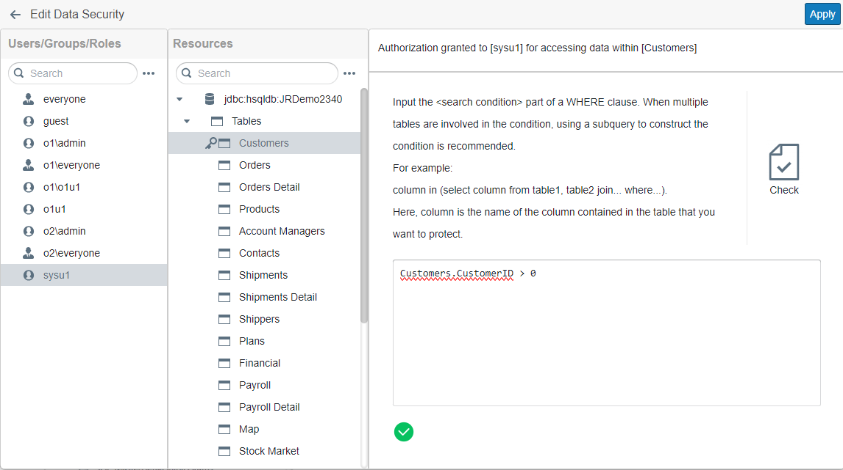Viewport: 843px width, 470px height.
Task: Select user o1u1
Action: 54,209
